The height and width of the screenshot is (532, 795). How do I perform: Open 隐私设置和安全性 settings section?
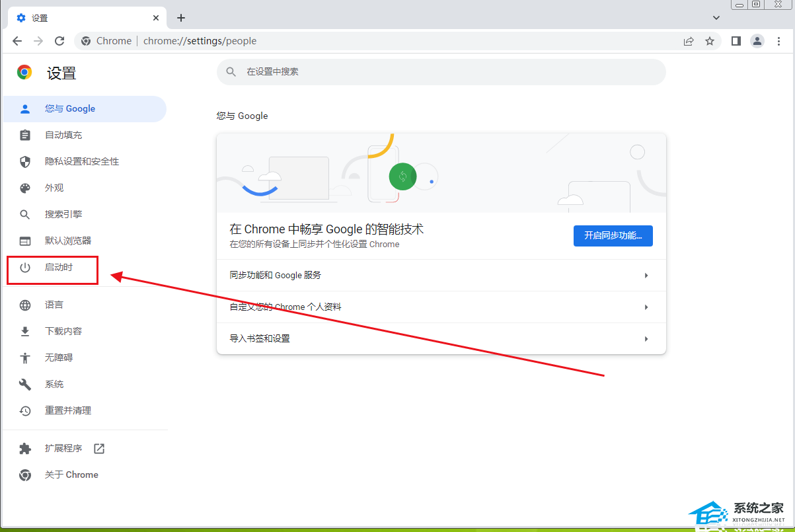tap(81, 161)
